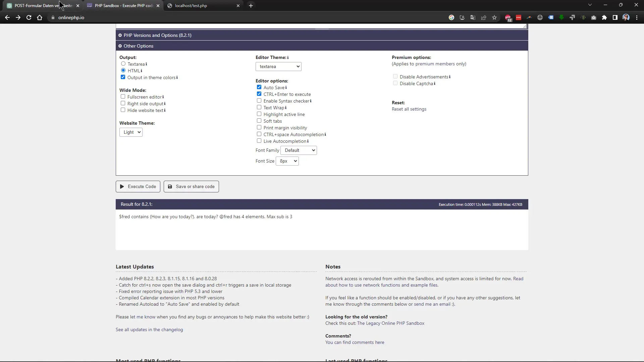This screenshot has height=362, width=644.
Task: Open the Website Theme dropdown
Action: pos(131,132)
